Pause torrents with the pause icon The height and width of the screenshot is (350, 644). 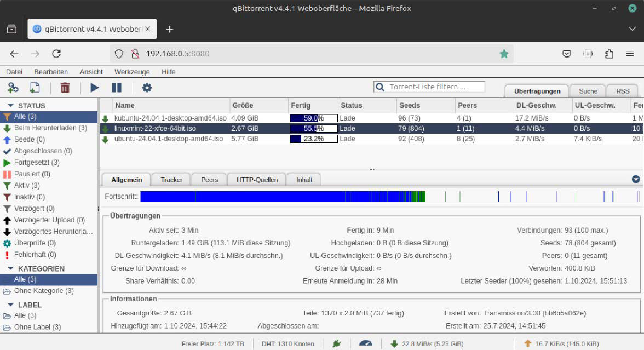pyautogui.click(x=117, y=88)
